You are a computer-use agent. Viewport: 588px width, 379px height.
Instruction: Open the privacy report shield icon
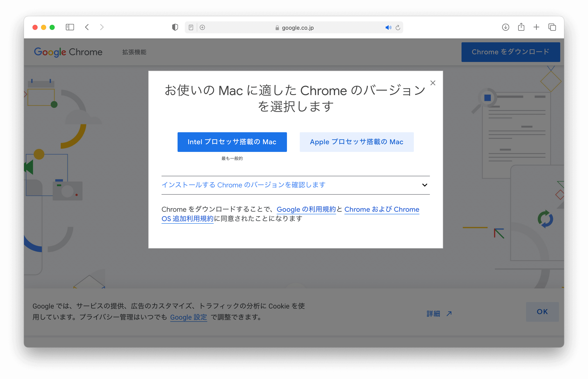(x=175, y=27)
